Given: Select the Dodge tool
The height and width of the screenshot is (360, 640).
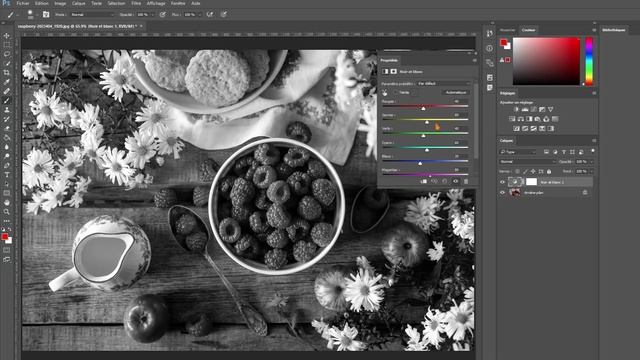Looking at the screenshot, I should click(7, 156).
